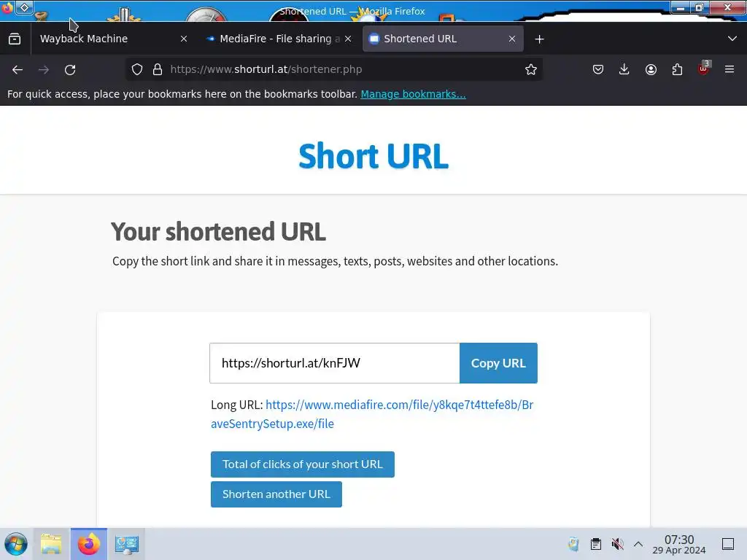The width and height of the screenshot is (747, 560).
Task: Click the site security padlock icon
Action: 158,69
